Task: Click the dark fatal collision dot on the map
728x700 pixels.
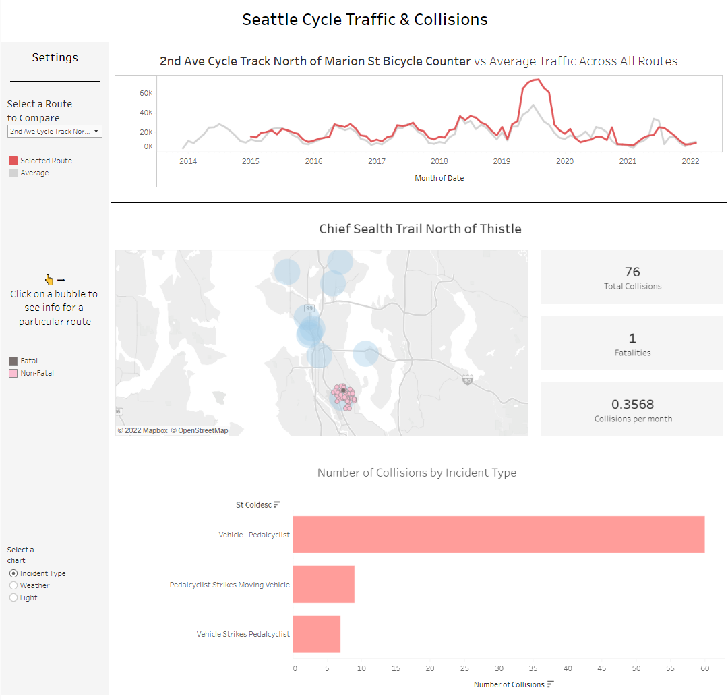Action: click(x=343, y=390)
